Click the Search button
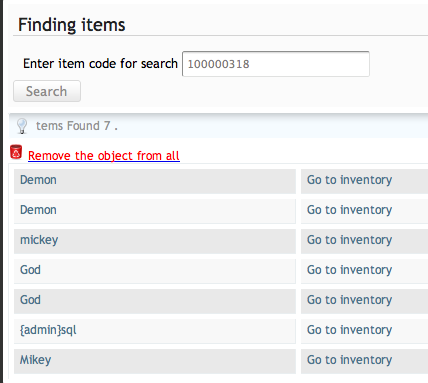The image size is (428, 383). point(47,91)
